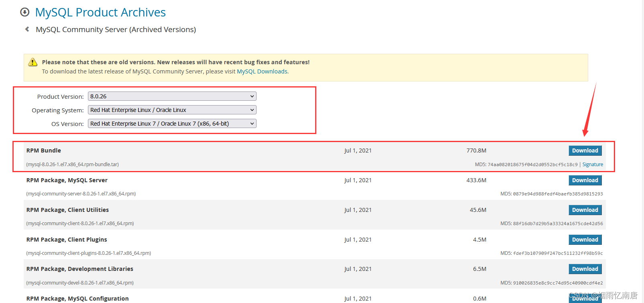
Task: Click RPM Package, Client Utilities title
Action: (x=67, y=210)
